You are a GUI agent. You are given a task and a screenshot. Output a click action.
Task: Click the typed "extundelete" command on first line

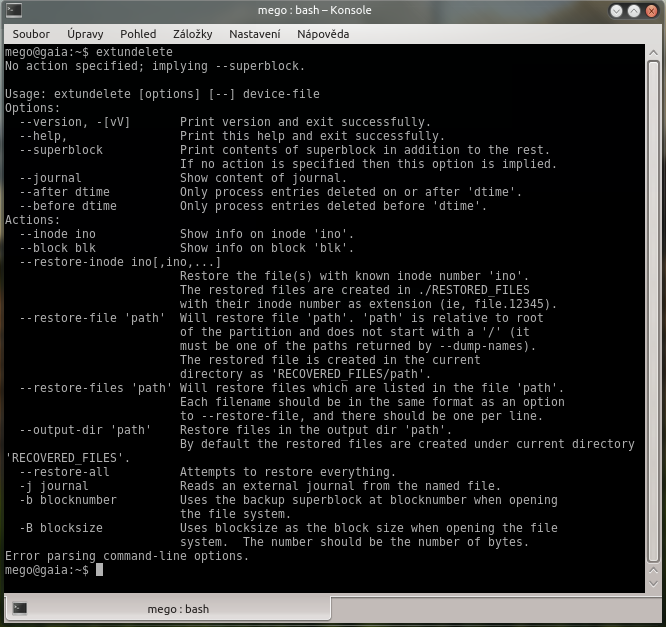[x=134, y=52]
